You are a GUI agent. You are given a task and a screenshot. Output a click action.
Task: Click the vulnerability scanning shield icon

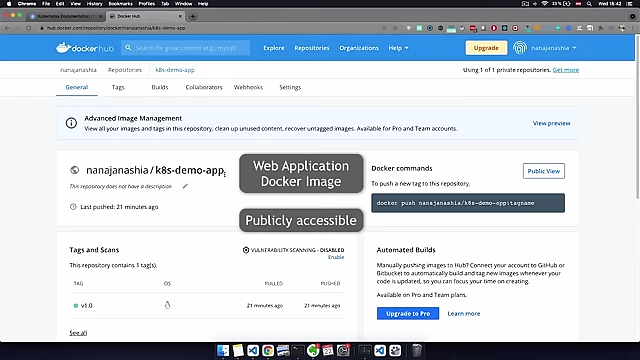click(246, 250)
